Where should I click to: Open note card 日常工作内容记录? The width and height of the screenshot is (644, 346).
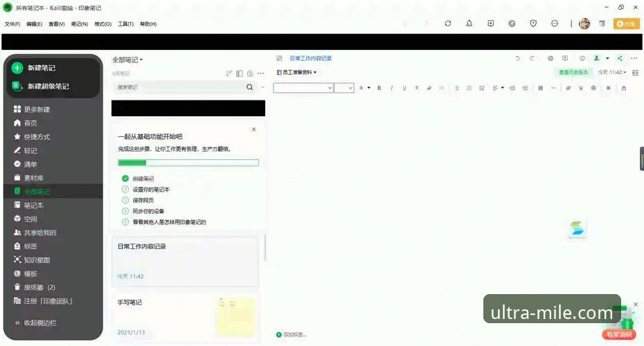click(x=185, y=261)
